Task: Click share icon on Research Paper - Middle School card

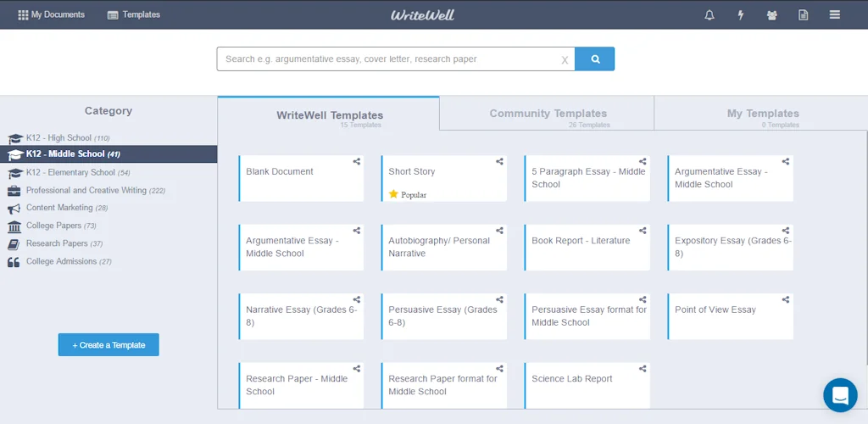Action: coord(357,369)
